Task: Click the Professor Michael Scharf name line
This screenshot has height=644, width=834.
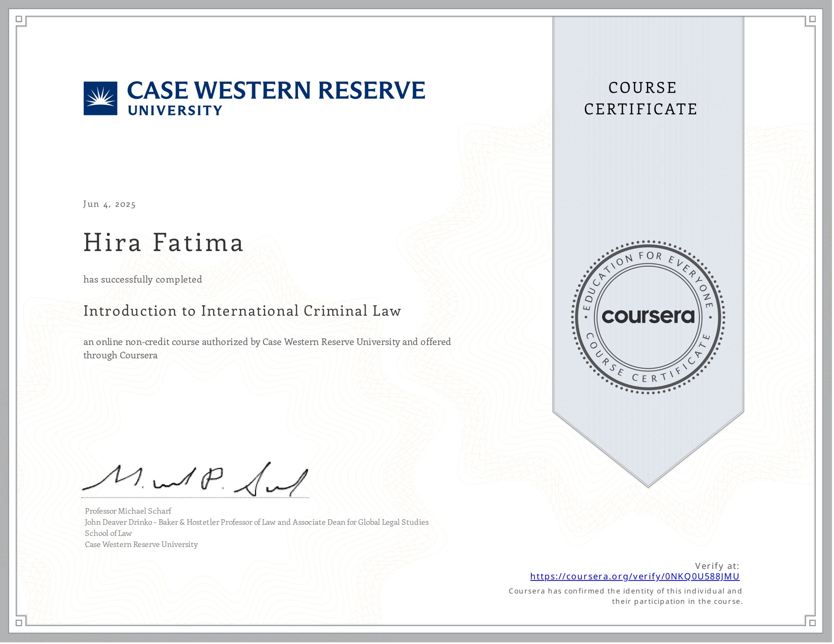Action: point(128,511)
